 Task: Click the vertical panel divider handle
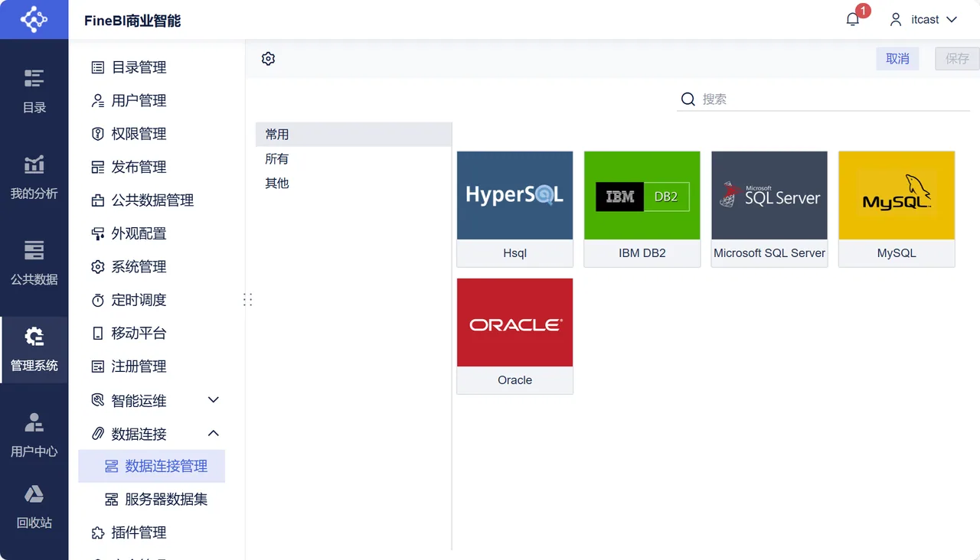tap(247, 299)
